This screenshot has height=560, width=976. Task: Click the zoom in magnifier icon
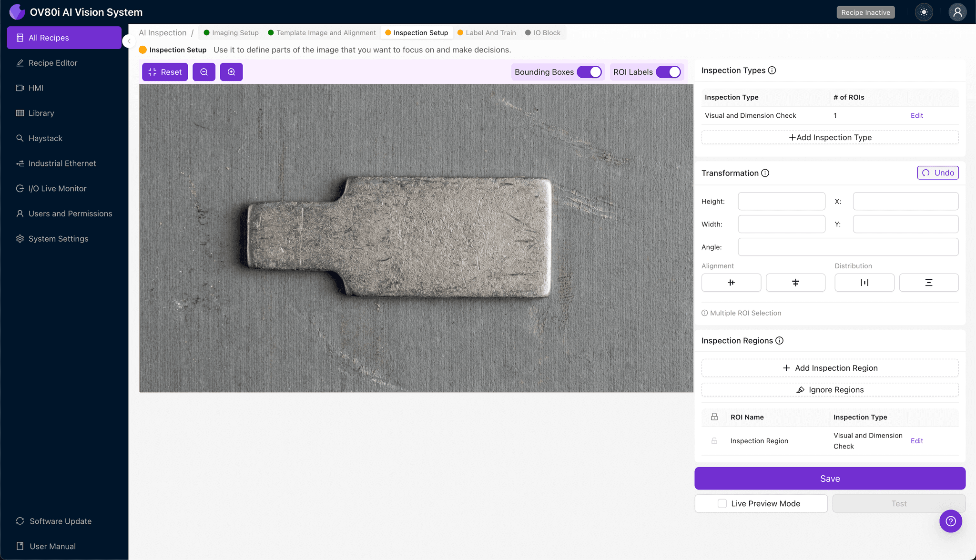(232, 72)
